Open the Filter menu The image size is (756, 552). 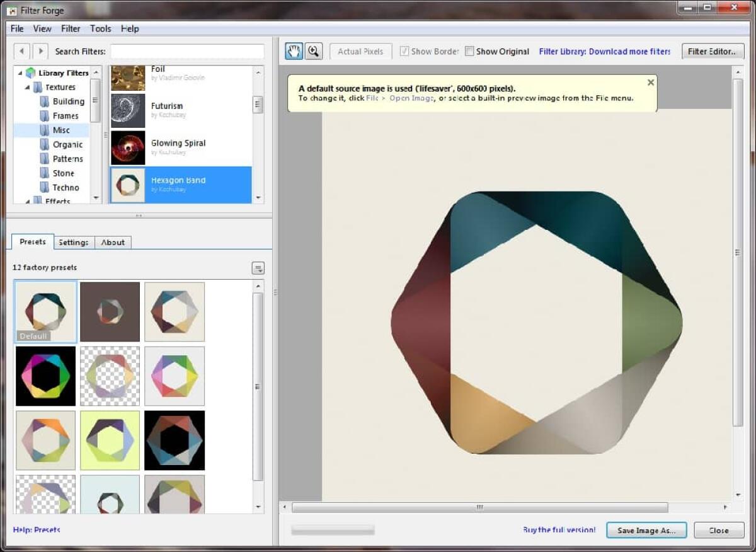coord(71,28)
